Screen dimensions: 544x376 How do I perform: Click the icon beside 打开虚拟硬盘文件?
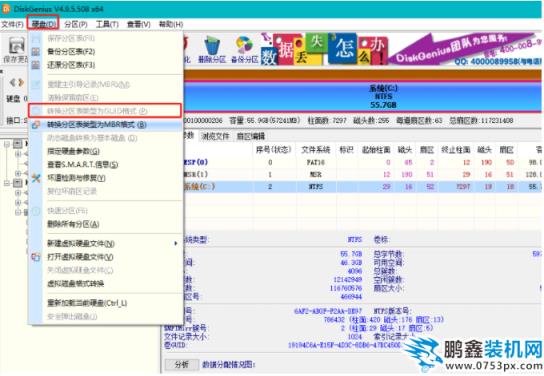tap(36, 257)
